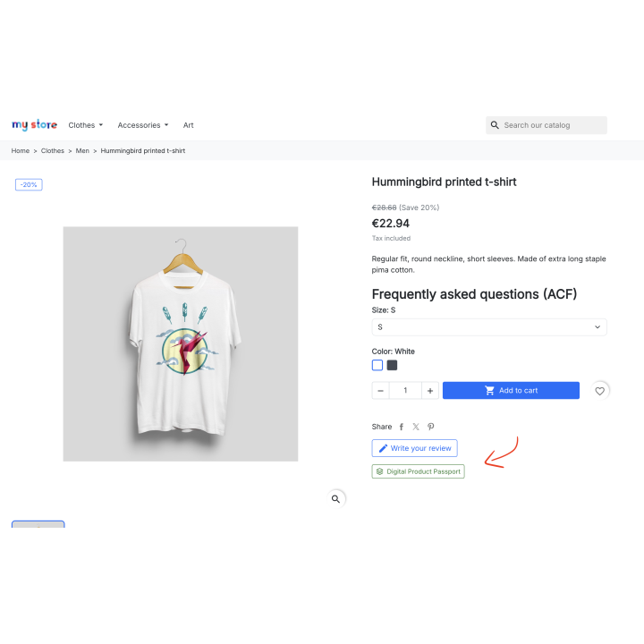Click the wishlist heart icon
This screenshot has width=644, height=644.
click(600, 391)
